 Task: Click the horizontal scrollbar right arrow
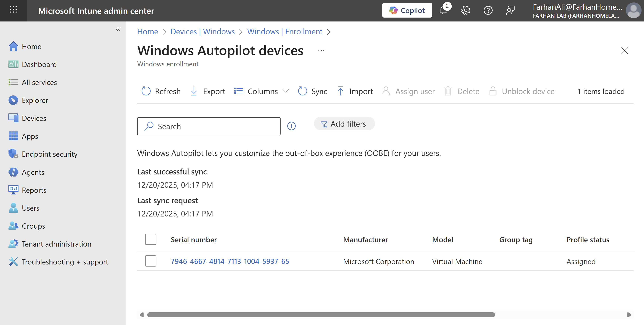click(x=629, y=315)
